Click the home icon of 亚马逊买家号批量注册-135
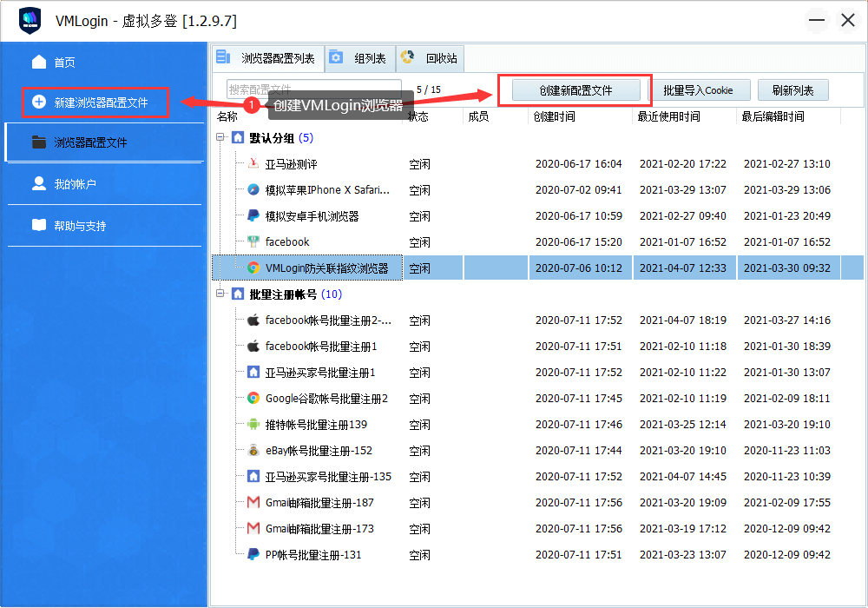Screen dimensions: 868x608 [x=253, y=476]
